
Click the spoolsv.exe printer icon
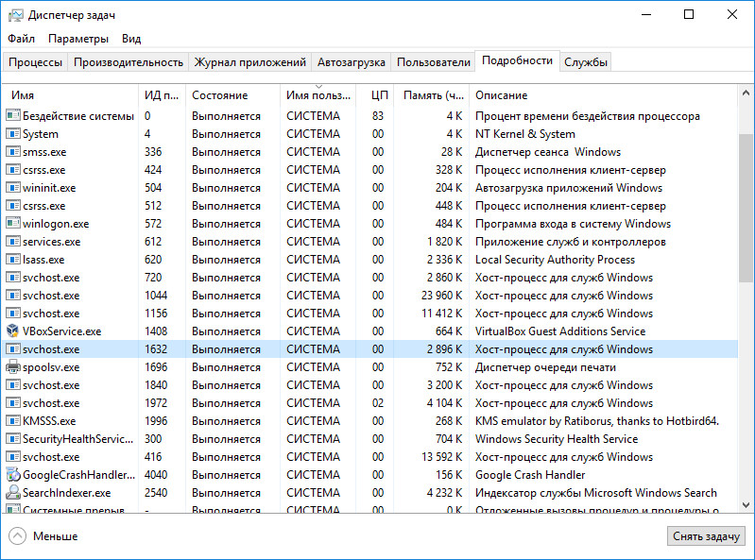[x=13, y=367]
